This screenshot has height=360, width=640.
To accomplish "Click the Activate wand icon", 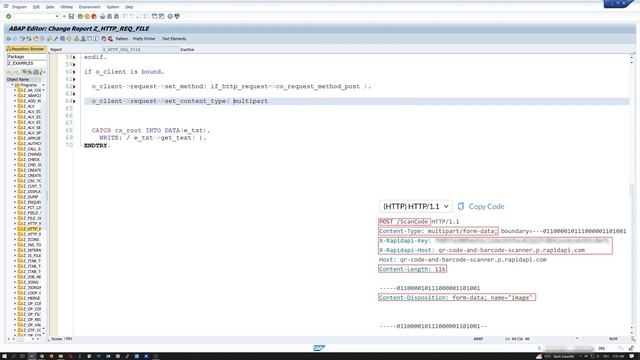I will pos(56,39).
